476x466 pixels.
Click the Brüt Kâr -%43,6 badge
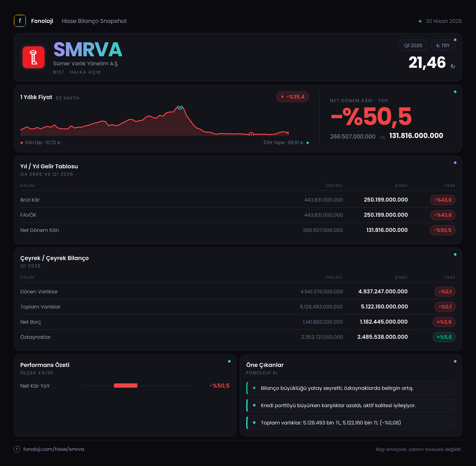click(443, 200)
